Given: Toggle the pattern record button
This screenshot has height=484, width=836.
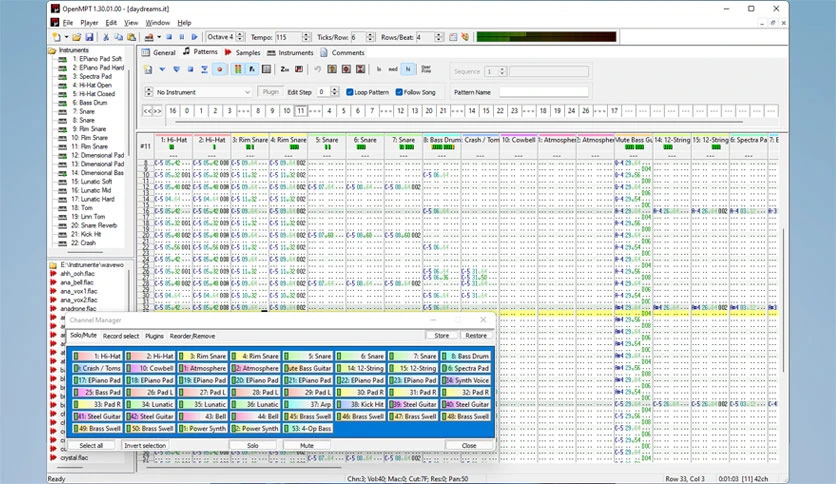Looking at the screenshot, I should [x=219, y=69].
